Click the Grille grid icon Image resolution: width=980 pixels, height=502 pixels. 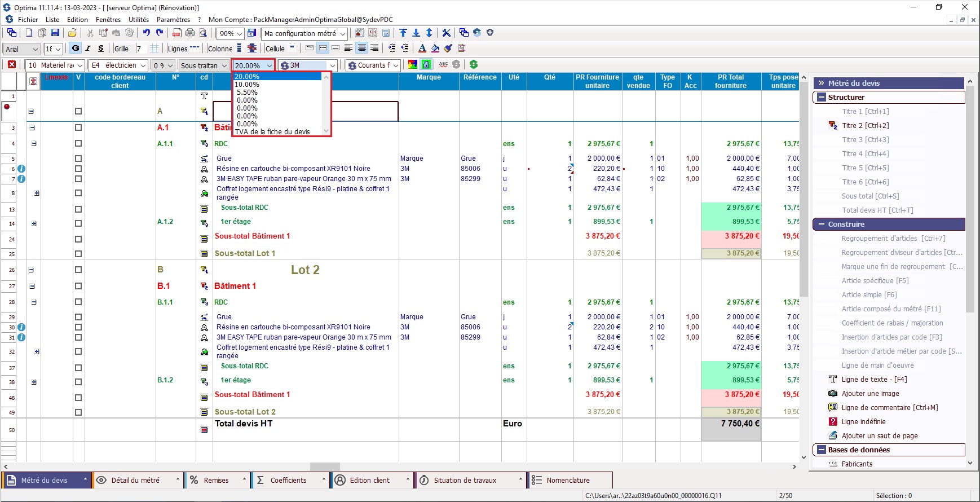coord(154,49)
